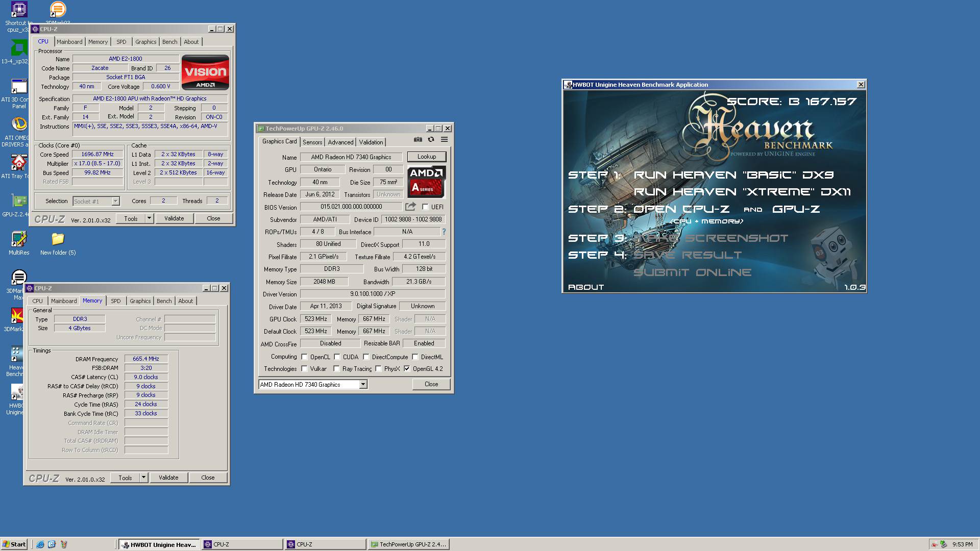Viewport: 980px width, 551px height.
Task: Click Validate in the CPU-Z CPU window
Action: (x=174, y=218)
